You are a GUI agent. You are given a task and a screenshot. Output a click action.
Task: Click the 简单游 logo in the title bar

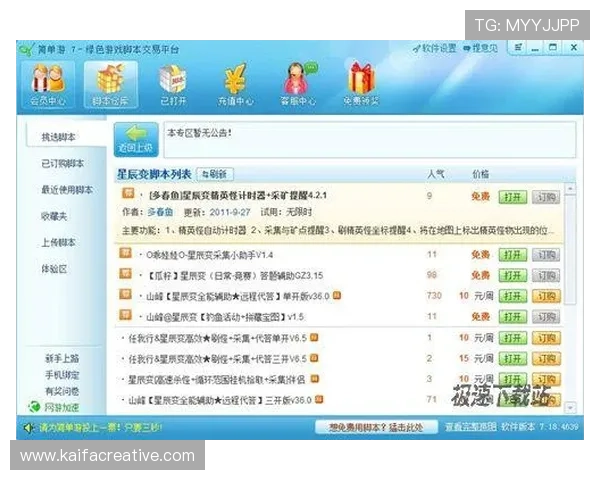26,50
